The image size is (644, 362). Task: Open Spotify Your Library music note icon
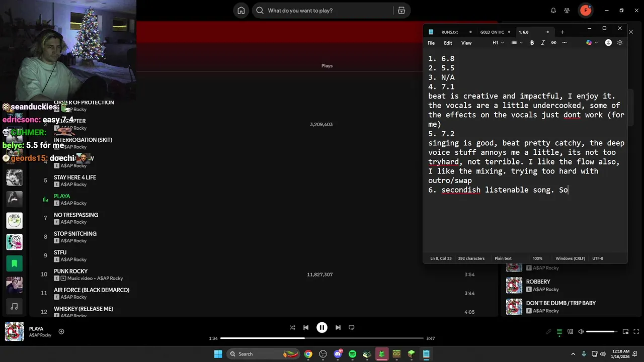[x=14, y=306]
